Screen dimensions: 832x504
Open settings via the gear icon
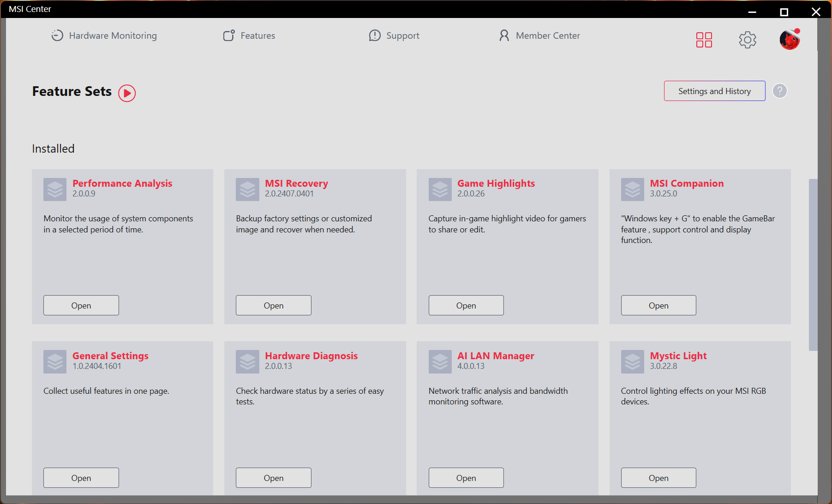747,40
